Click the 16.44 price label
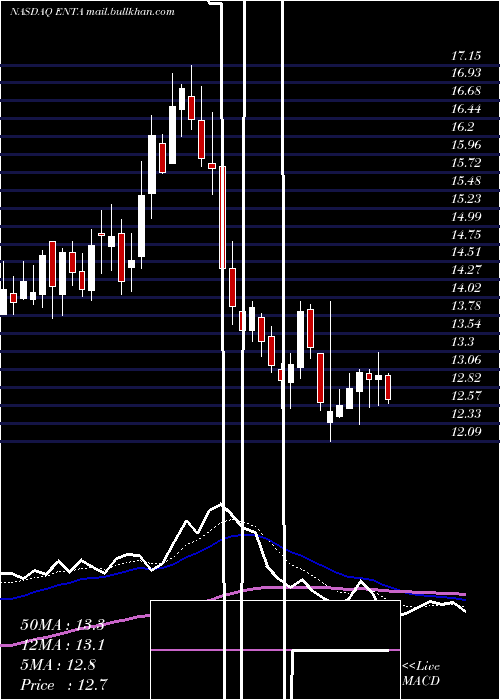Viewport: 500px width, 700px height. [466, 109]
